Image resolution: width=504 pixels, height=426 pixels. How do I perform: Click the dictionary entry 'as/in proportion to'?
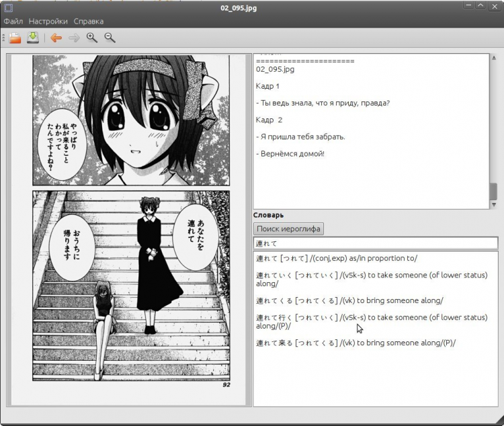point(337,258)
